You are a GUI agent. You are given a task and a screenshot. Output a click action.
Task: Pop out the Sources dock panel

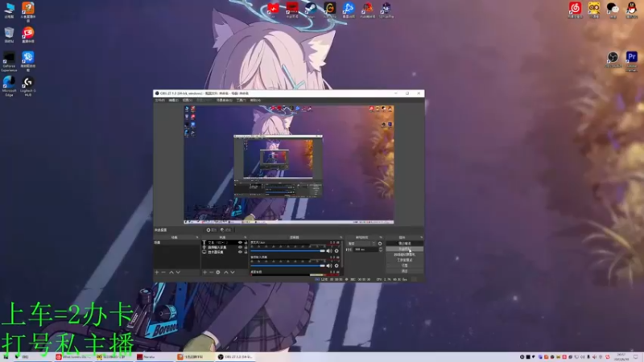(246, 237)
